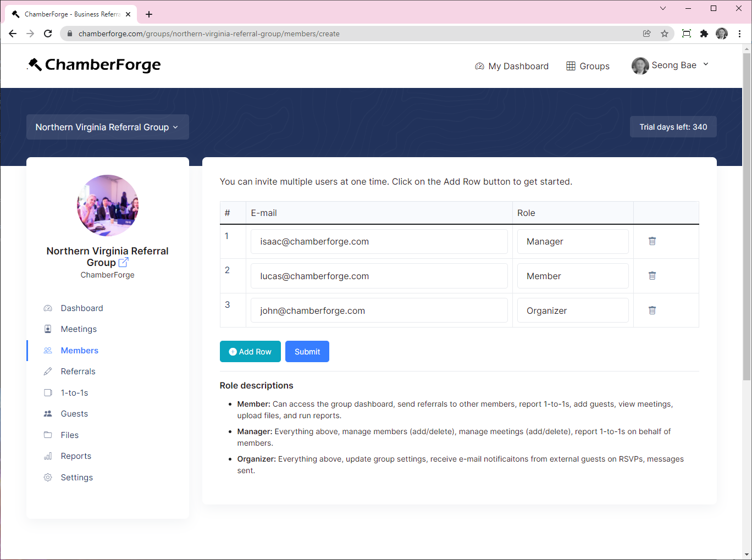Open Seong Bae user menu

pyautogui.click(x=670, y=65)
